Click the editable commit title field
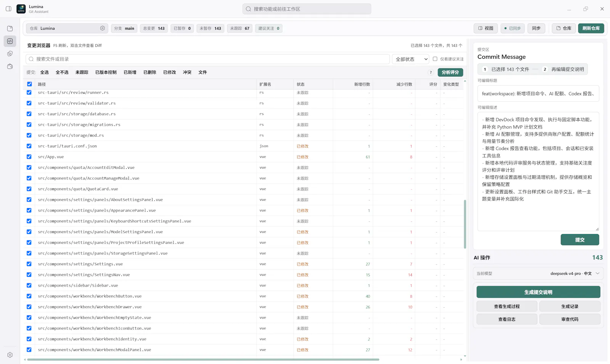Image resolution: width=610 pixels, height=364 pixels. [x=538, y=93]
